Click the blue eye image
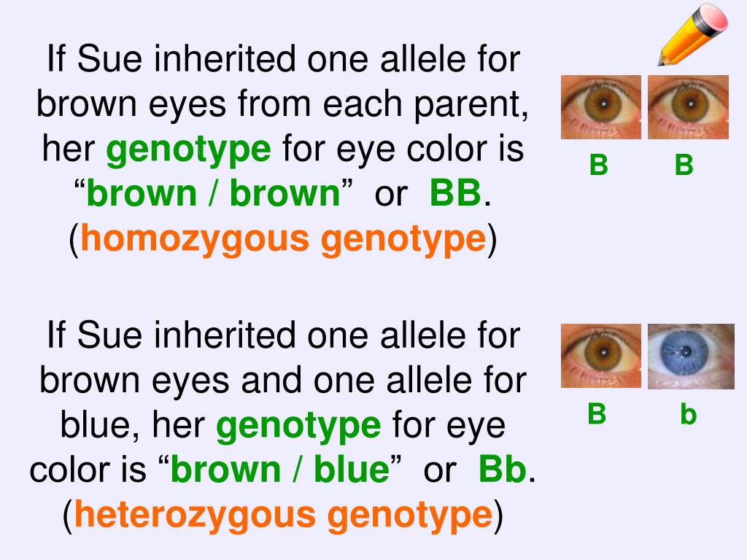This screenshot has width=747, height=560. pos(691,356)
